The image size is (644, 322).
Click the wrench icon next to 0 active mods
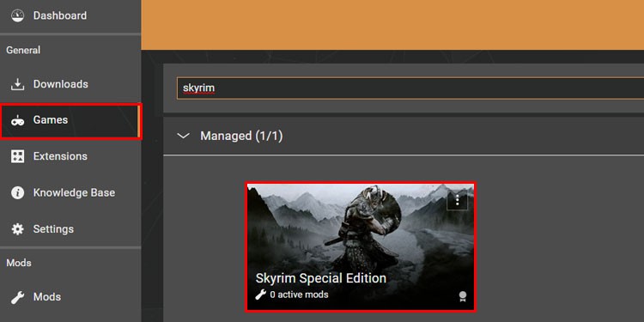(260, 295)
